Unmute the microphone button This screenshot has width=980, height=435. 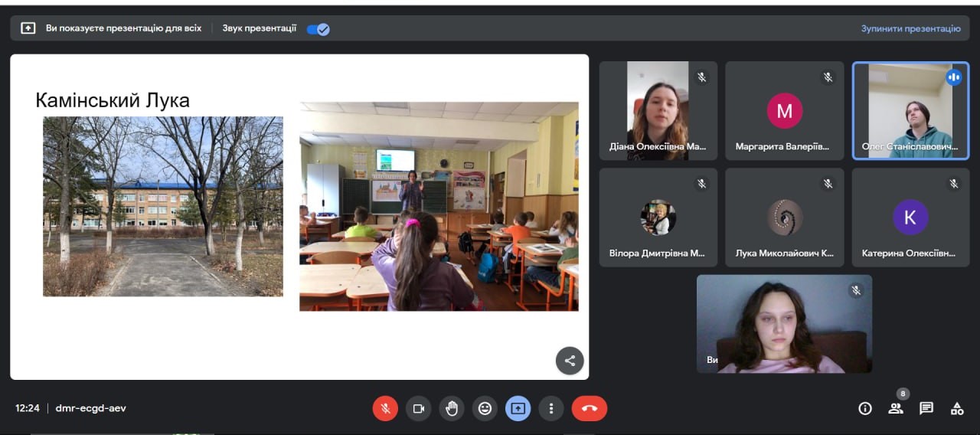386,408
